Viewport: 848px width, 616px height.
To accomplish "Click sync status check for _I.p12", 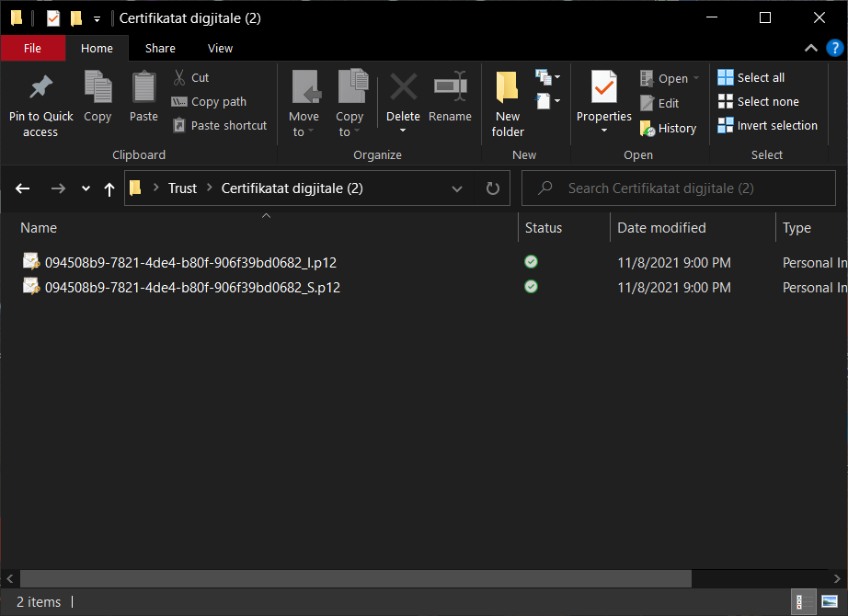I will 531,262.
